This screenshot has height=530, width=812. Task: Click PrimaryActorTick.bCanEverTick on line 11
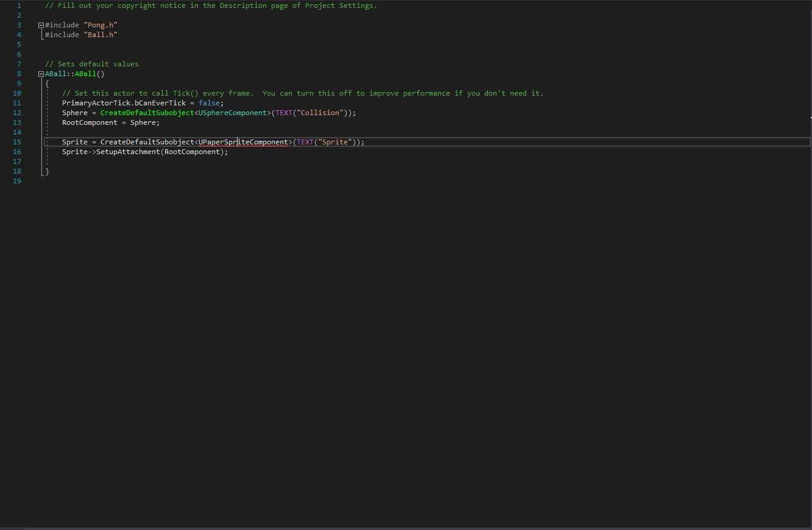coord(124,103)
